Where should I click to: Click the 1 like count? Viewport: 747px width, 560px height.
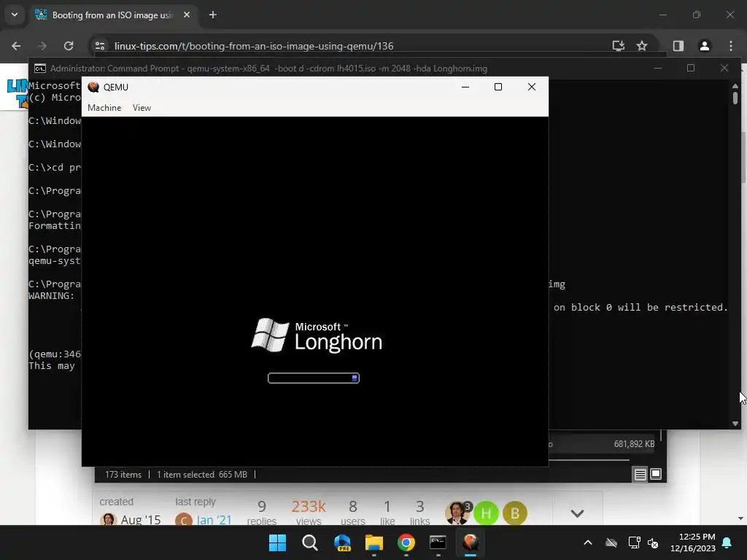(x=387, y=513)
